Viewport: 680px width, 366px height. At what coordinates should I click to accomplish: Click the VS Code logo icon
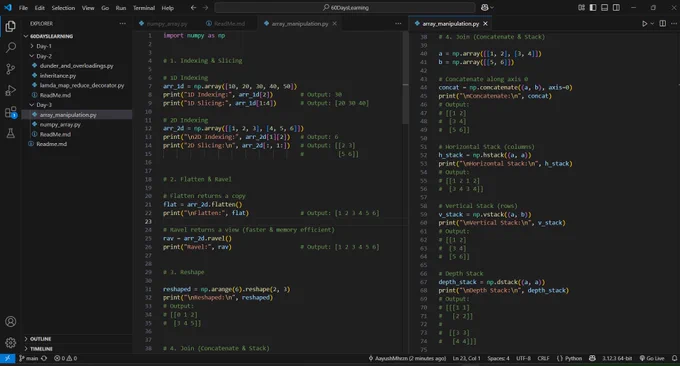point(8,7)
